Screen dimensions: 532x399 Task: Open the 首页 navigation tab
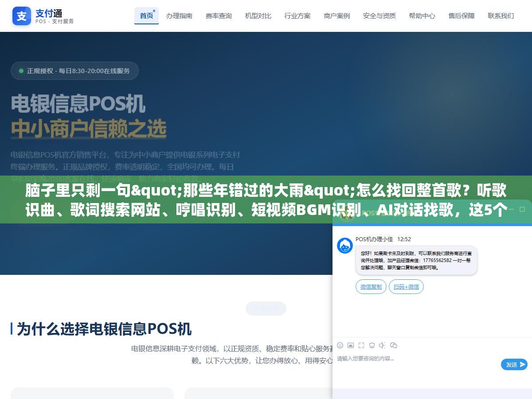(146, 16)
